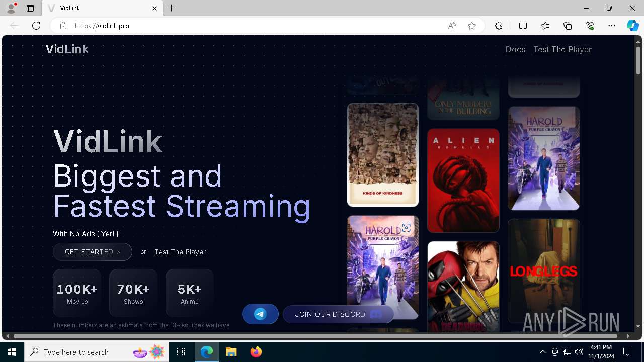644x362 pixels.
Task: View site information lock icon
Action: pyautogui.click(x=63, y=26)
